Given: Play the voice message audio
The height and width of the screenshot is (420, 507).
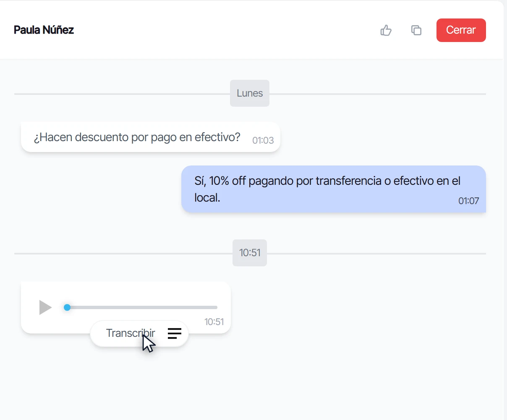Looking at the screenshot, I should (45, 307).
